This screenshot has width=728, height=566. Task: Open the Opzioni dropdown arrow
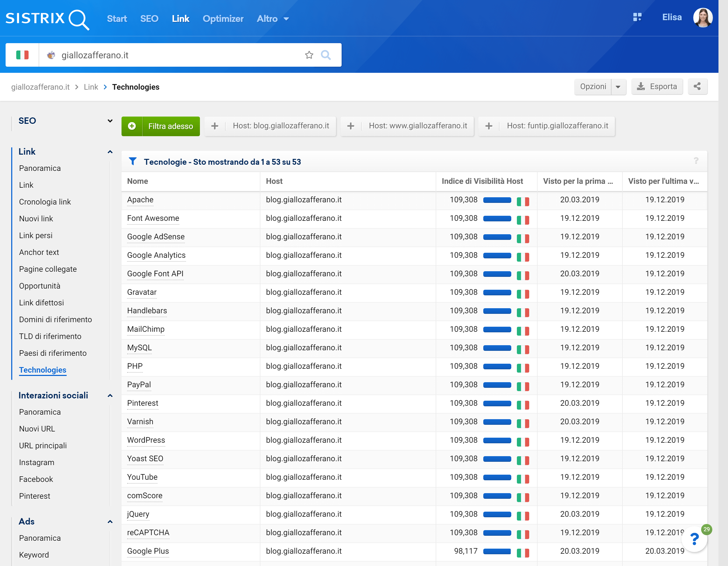(x=618, y=87)
